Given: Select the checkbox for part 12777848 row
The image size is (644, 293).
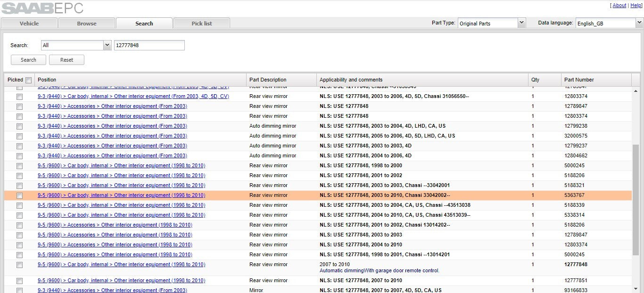Looking at the screenshot, I should tap(19, 265).
